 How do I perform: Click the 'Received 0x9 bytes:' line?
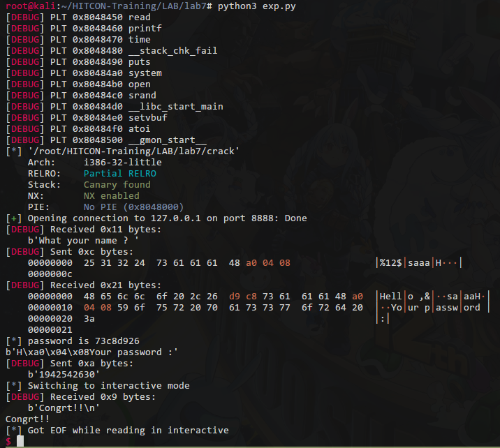click(x=81, y=396)
